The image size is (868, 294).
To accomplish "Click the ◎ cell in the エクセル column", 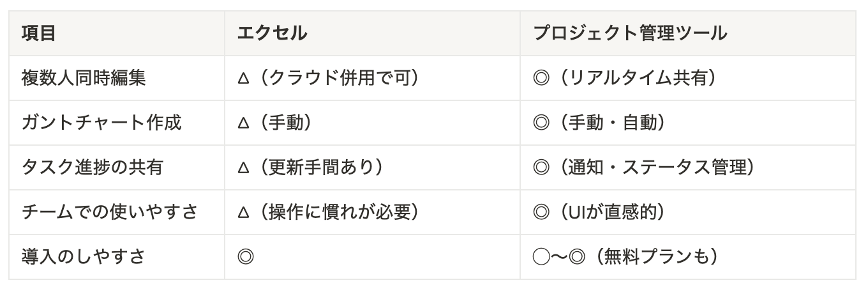I will tap(372, 257).
